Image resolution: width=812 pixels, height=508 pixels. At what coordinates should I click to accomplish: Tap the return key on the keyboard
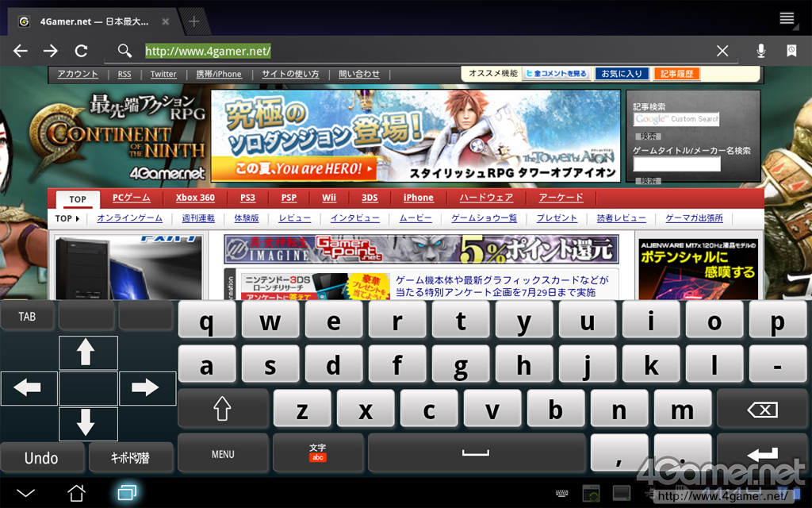click(764, 453)
